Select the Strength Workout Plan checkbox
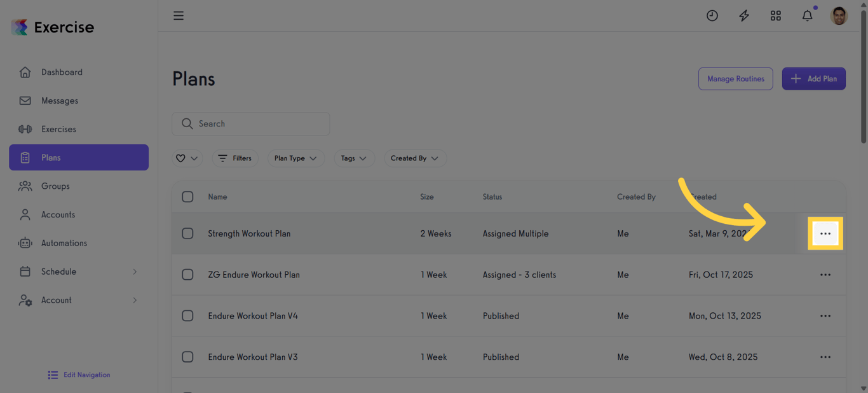The height and width of the screenshot is (393, 868). tap(187, 233)
